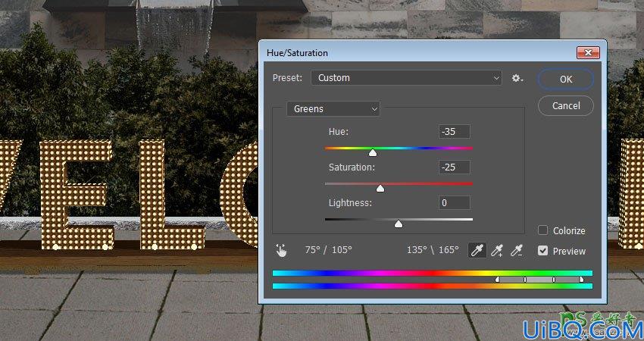644x341 pixels.
Task: Enable the Colorize checkbox
Action: tap(543, 230)
